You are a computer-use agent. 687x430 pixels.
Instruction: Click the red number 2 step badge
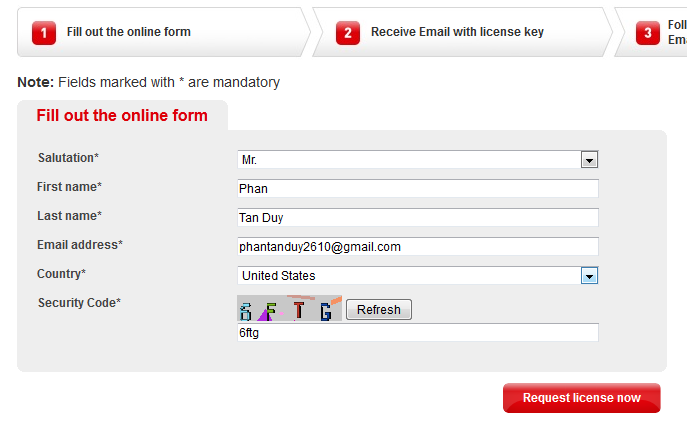tap(347, 33)
